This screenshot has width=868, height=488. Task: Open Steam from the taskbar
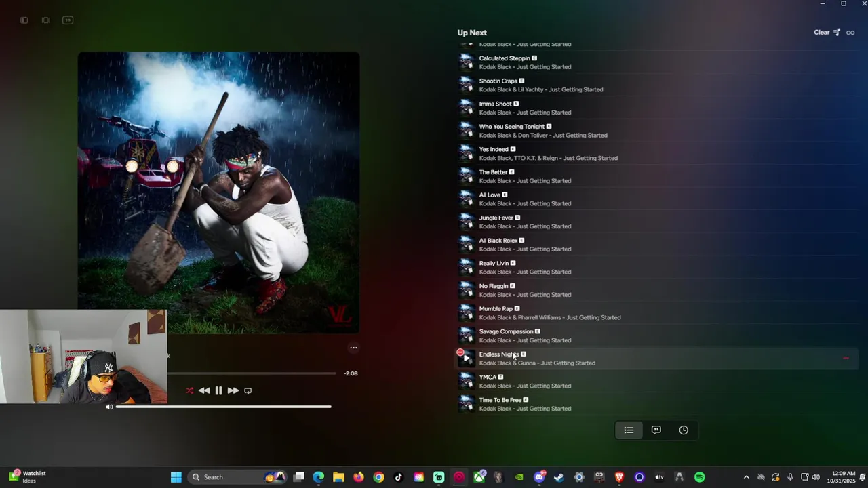click(x=559, y=477)
